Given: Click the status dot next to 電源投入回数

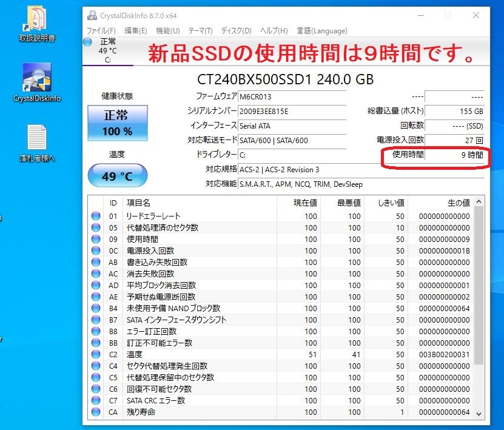Looking at the screenshot, I should [x=96, y=252].
